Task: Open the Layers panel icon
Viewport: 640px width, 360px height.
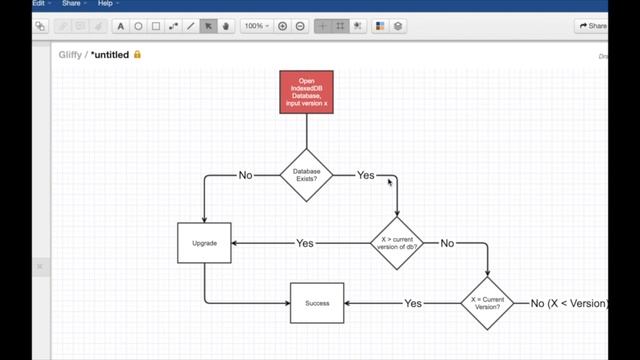Action: 398,26
